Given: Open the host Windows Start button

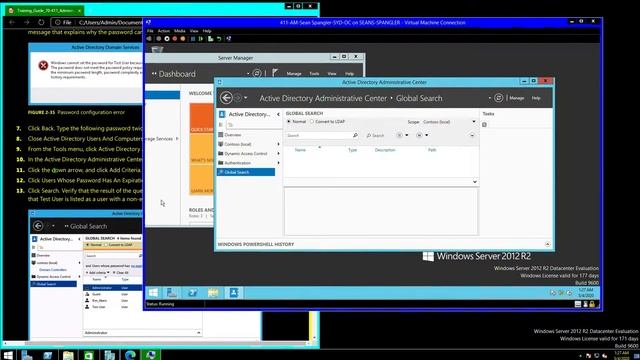Looking at the screenshot, I should point(8,355).
